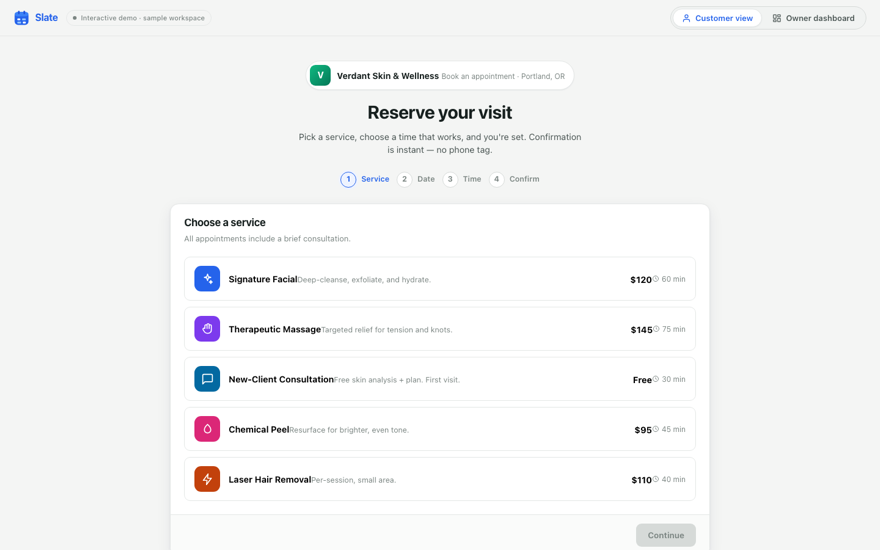Click the clock icon beside 40 min
The height and width of the screenshot is (550, 880).
[656, 479]
